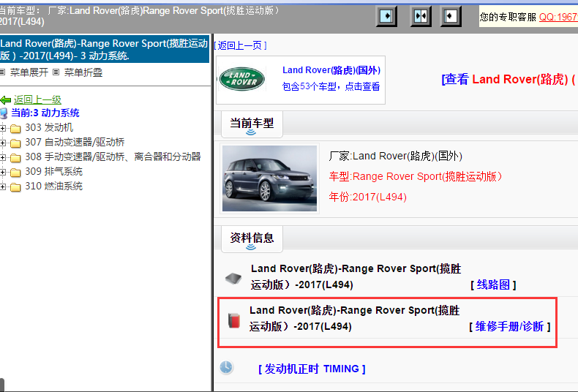Image resolution: width=578 pixels, height=392 pixels.
Task: Click the 年份:2017(L494) text
Action: (368, 197)
